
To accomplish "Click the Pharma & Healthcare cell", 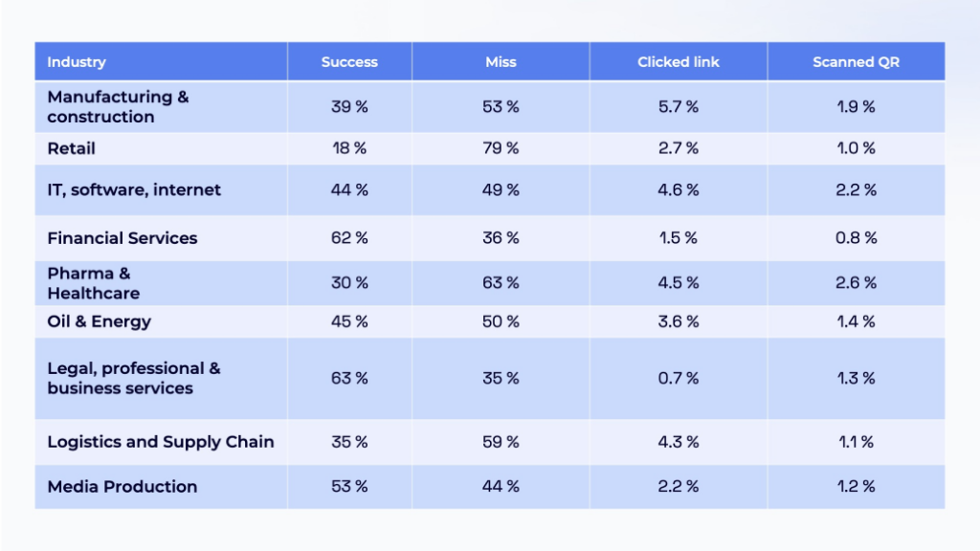I will click(x=94, y=283).
